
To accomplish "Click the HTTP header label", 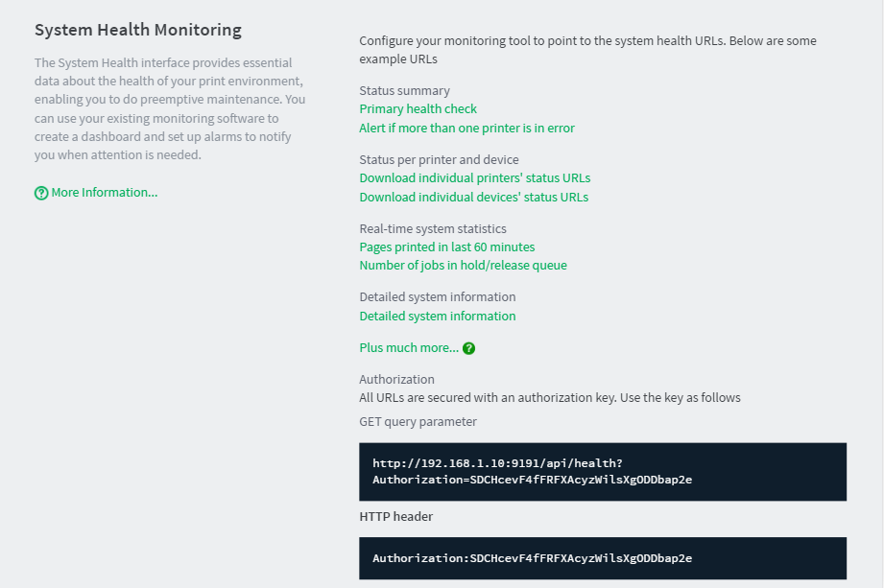I will point(395,516).
